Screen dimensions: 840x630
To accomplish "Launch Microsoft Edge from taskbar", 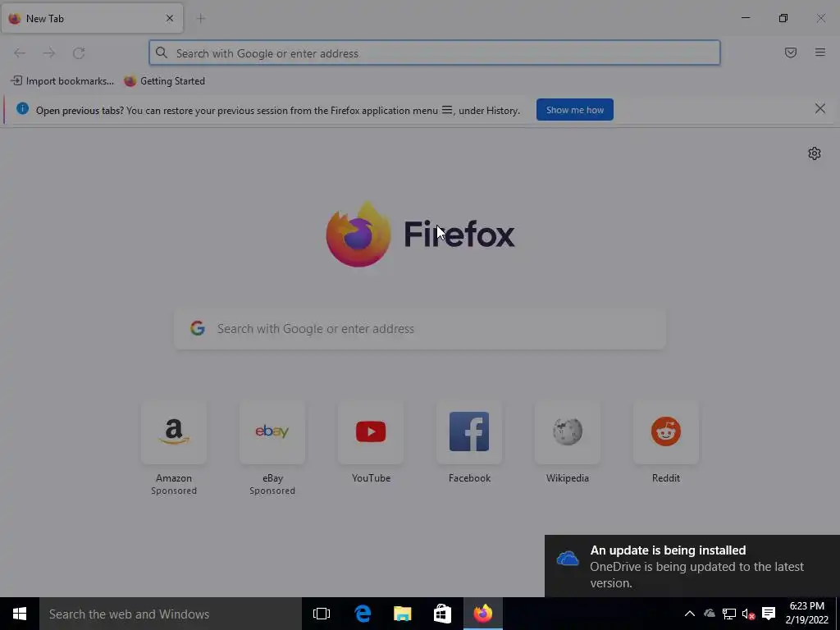I will (x=363, y=614).
